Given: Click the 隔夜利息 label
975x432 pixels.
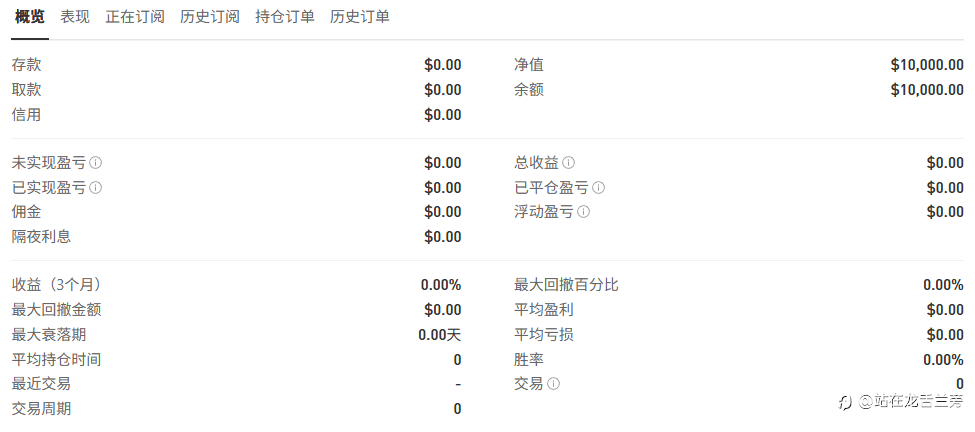Looking at the screenshot, I should point(41,237).
